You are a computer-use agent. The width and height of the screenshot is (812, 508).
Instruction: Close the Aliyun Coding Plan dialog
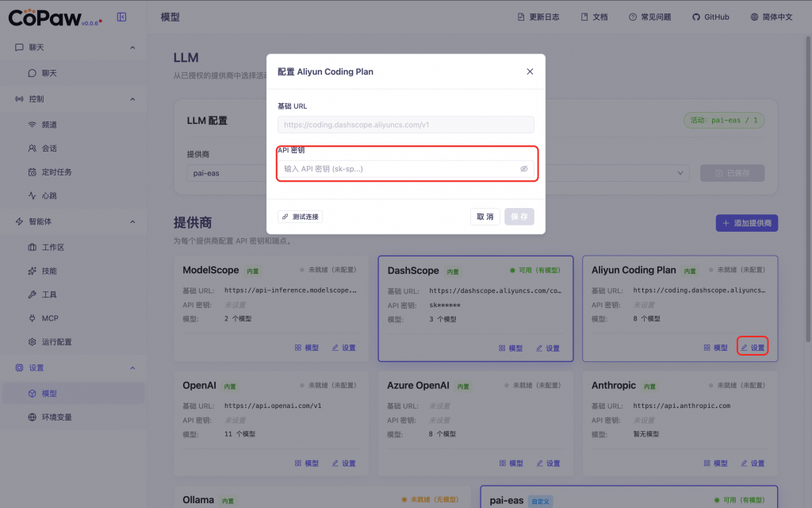530,71
